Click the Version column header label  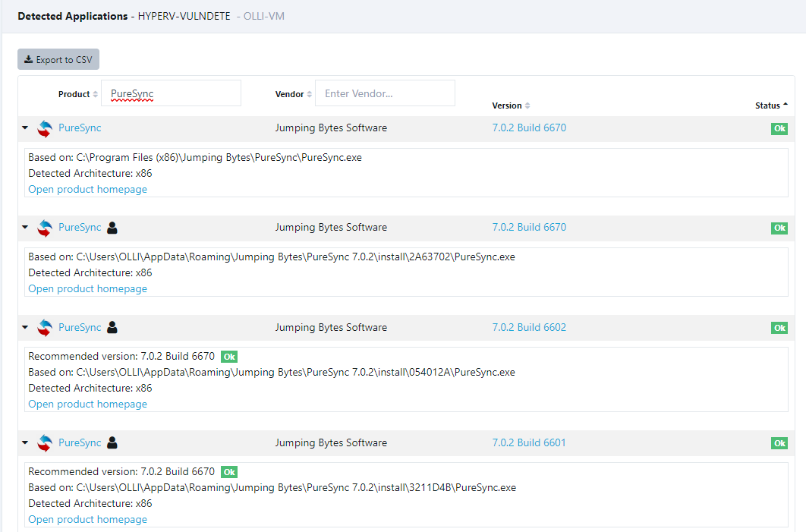pos(507,105)
